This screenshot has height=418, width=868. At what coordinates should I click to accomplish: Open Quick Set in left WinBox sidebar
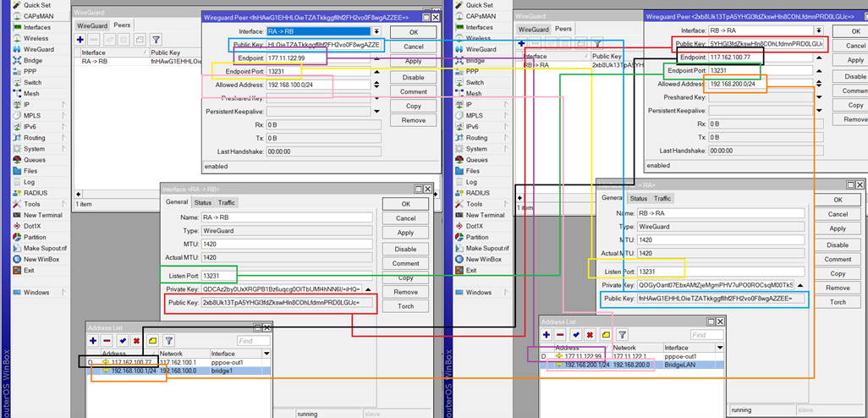coord(36,5)
